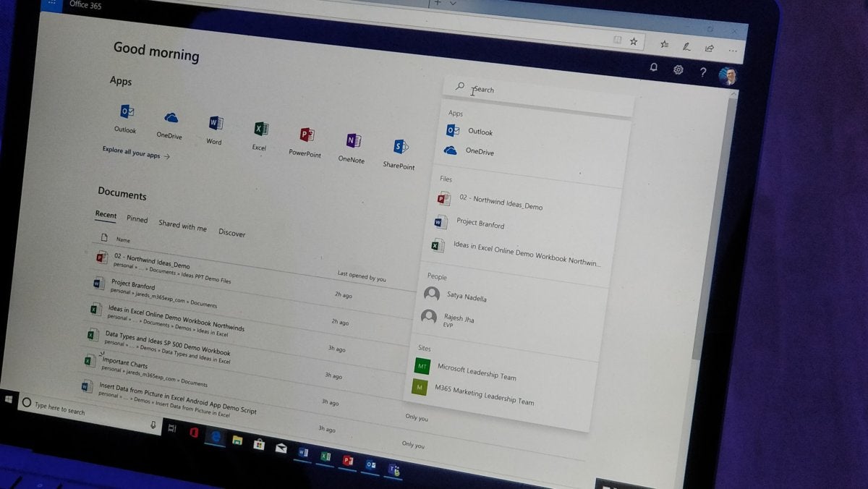The width and height of the screenshot is (868, 489).
Task: Open the notifications bell
Action: coord(654,67)
